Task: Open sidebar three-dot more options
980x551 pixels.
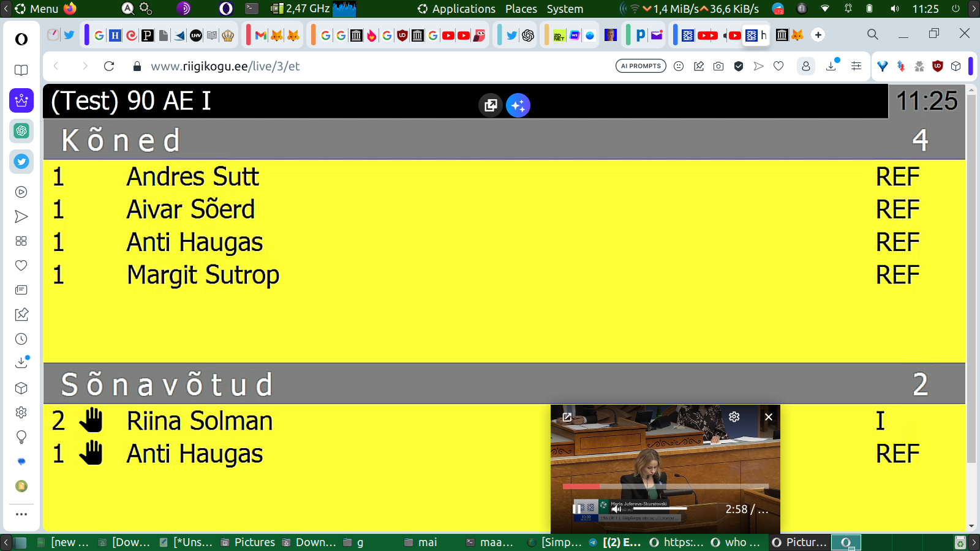Action: click(x=21, y=514)
